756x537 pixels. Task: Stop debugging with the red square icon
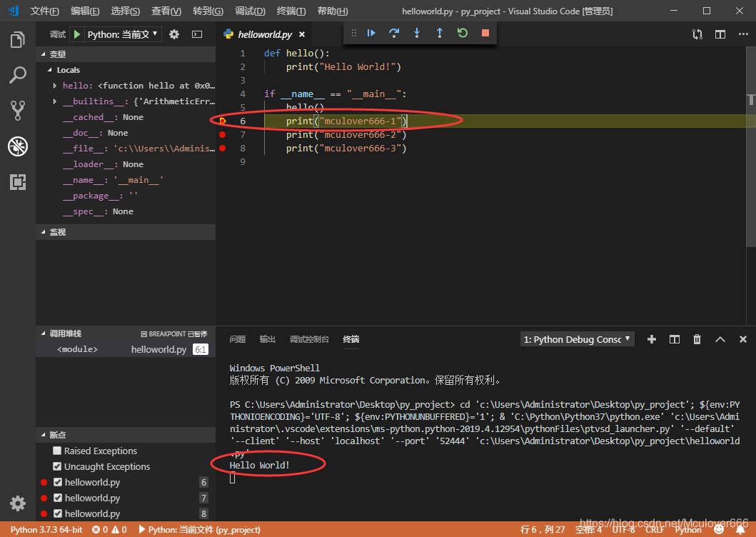click(x=484, y=33)
